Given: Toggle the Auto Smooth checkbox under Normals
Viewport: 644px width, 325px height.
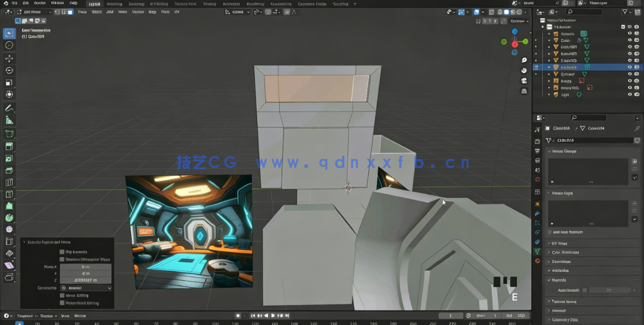Looking at the screenshot, I should 585,290.
